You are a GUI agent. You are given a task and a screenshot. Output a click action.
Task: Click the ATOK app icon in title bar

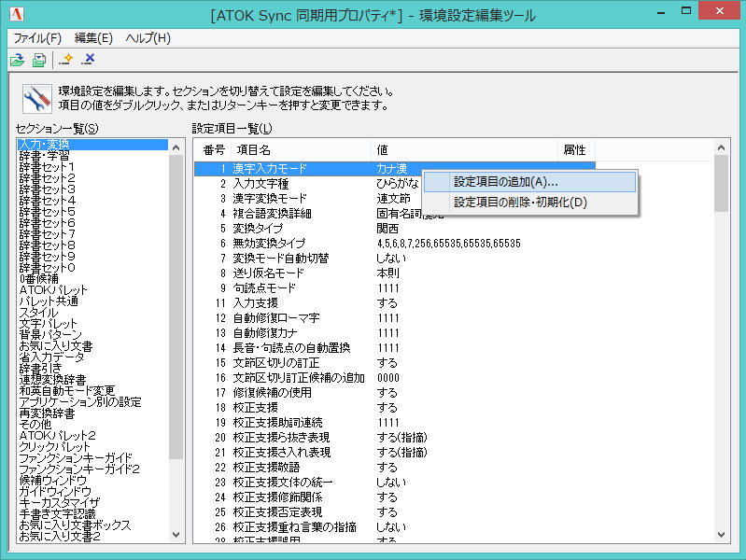(17, 14)
